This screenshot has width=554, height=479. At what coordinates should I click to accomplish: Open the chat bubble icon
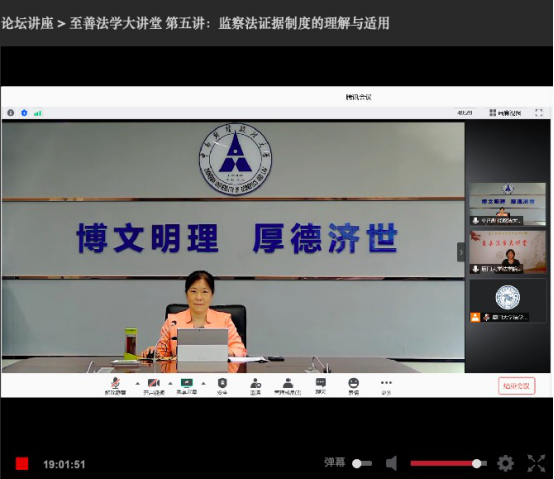[x=320, y=386]
